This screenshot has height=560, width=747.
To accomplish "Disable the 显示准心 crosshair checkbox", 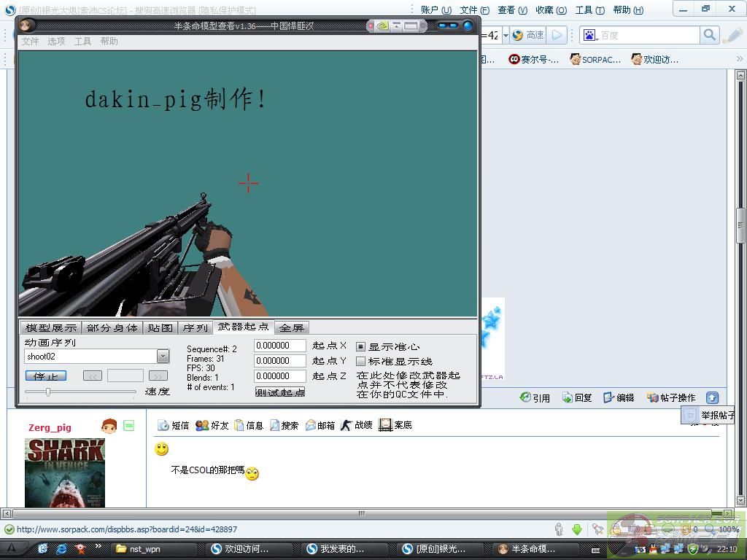I will (360, 347).
